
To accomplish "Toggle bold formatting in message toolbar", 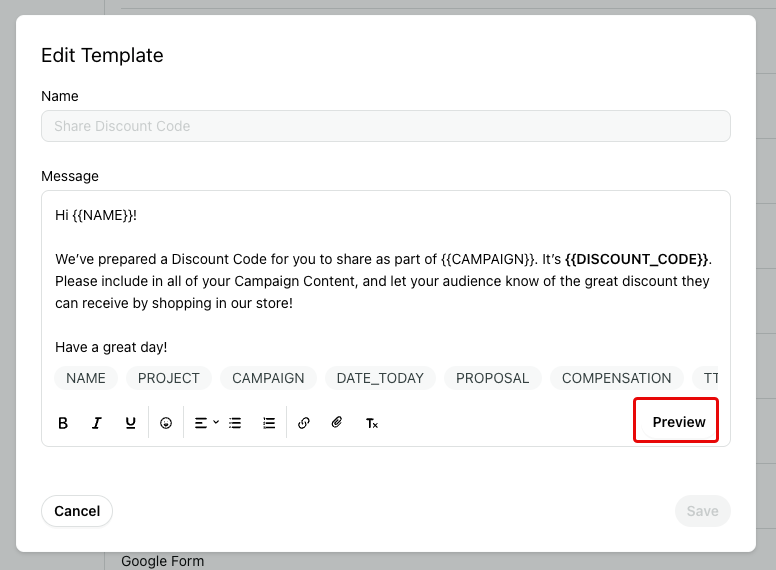I will pyautogui.click(x=63, y=423).
